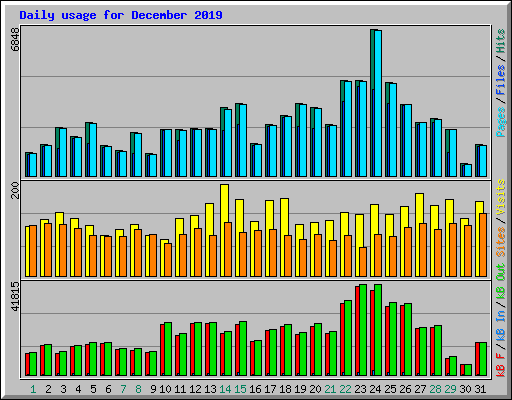Click the y-axis value 200
This screenshot has height=400, width=512.
(x=15, y=191)
